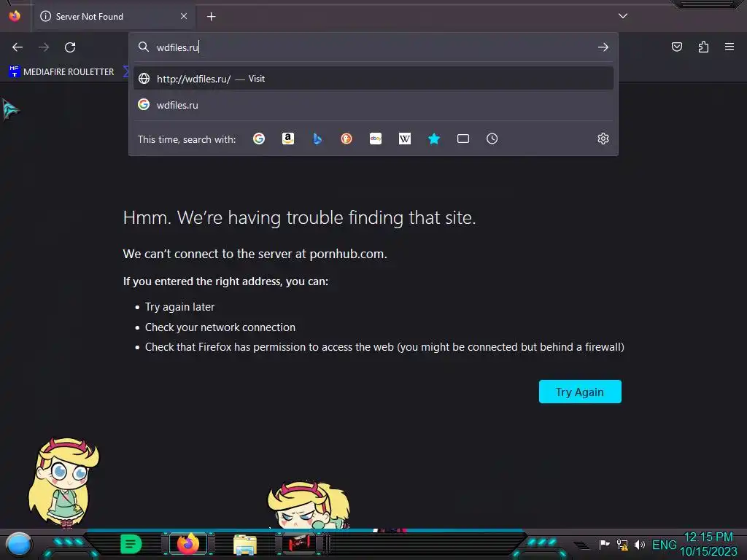Click the address bar text wdfiles.ru
Viewport: 747px width, 560px height.
[177, 47]
